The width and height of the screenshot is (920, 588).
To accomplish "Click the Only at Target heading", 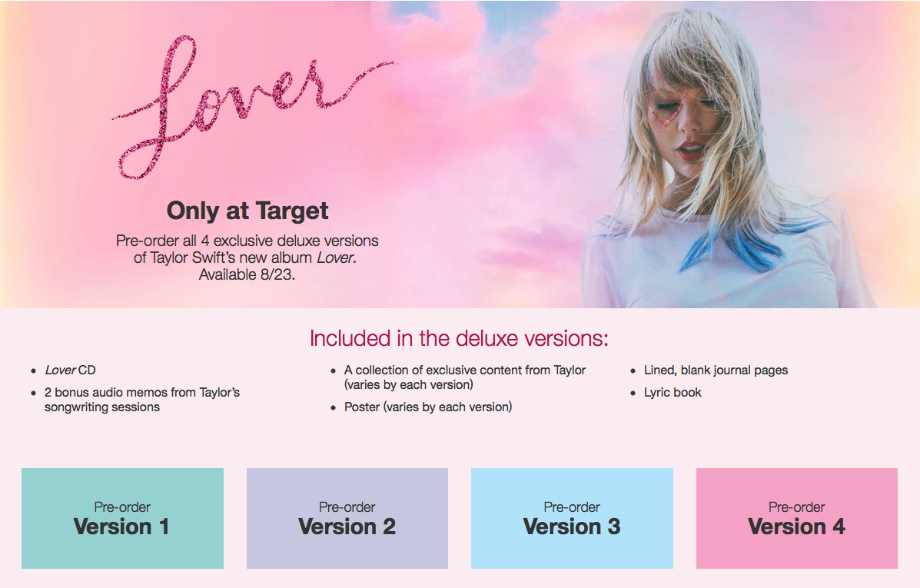I will (x=247, y=211).
